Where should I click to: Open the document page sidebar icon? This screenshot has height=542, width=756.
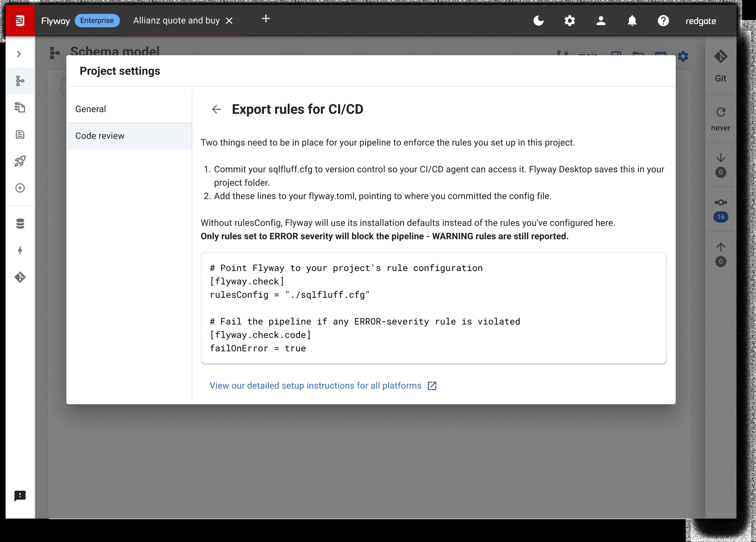click(x=20, y=134)
